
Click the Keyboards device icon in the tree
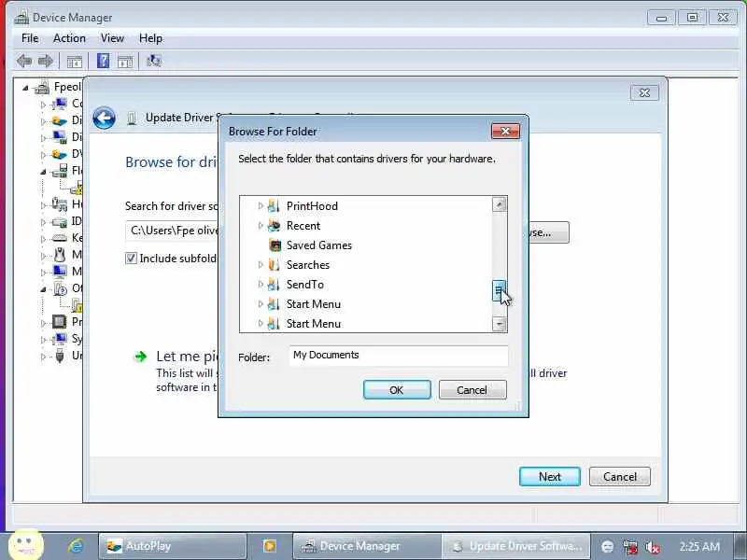click(x=60, y=238)
